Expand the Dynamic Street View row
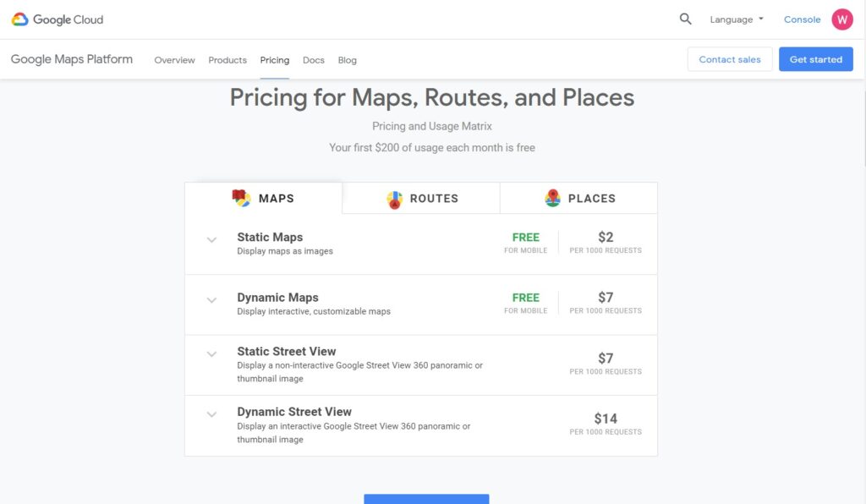Image resolution: width=866 pixels, height=504 pixels. coord(211,414)
